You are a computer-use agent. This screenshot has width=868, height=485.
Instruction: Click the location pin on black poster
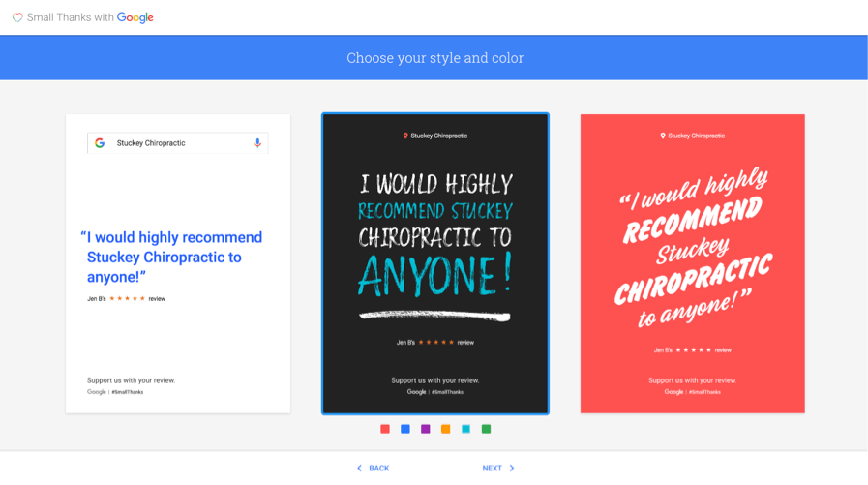pyautogui.click(x=405, y=136)
